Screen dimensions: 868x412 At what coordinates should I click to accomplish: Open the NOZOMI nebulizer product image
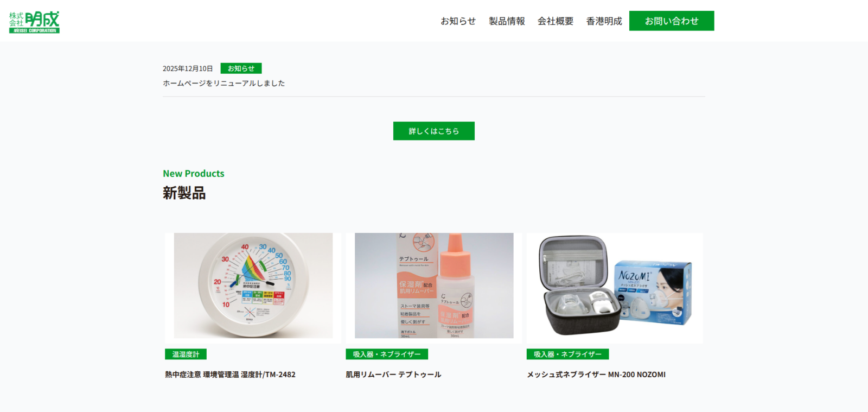click(615, 286)
